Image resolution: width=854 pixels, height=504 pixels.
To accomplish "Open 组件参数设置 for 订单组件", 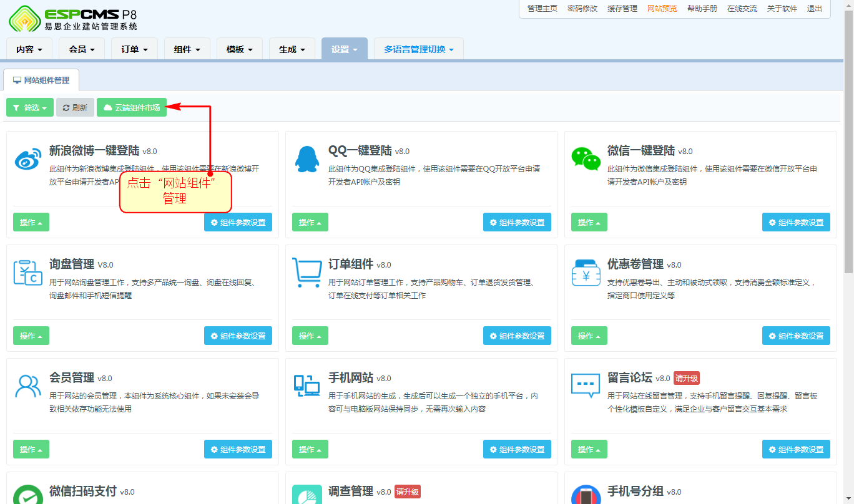I will point(517,336).
